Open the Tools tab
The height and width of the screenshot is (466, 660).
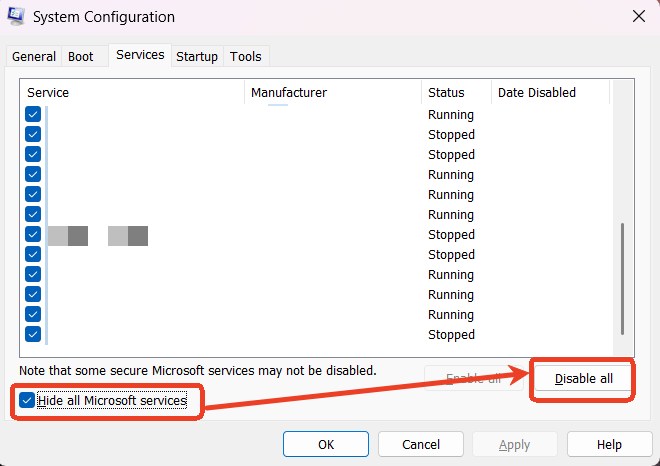[x=246, y=56]
